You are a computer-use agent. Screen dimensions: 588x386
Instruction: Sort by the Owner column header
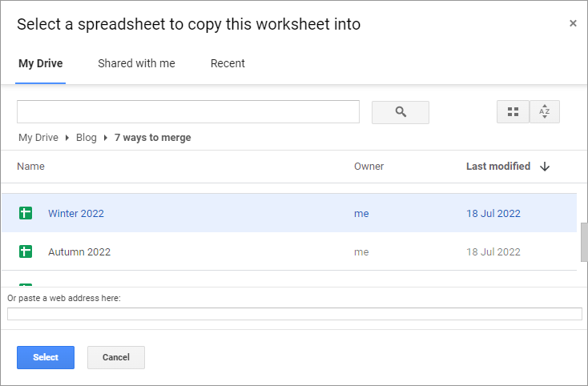tap(369, 167)
